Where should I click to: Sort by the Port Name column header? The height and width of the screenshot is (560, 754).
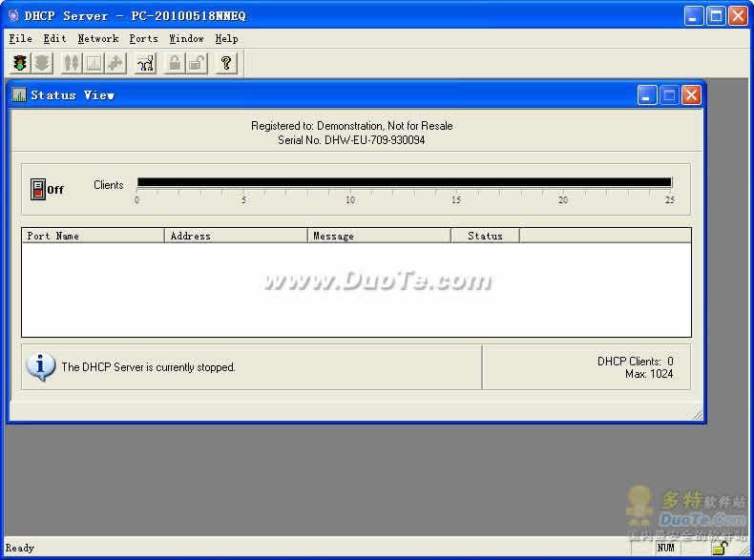94,236
